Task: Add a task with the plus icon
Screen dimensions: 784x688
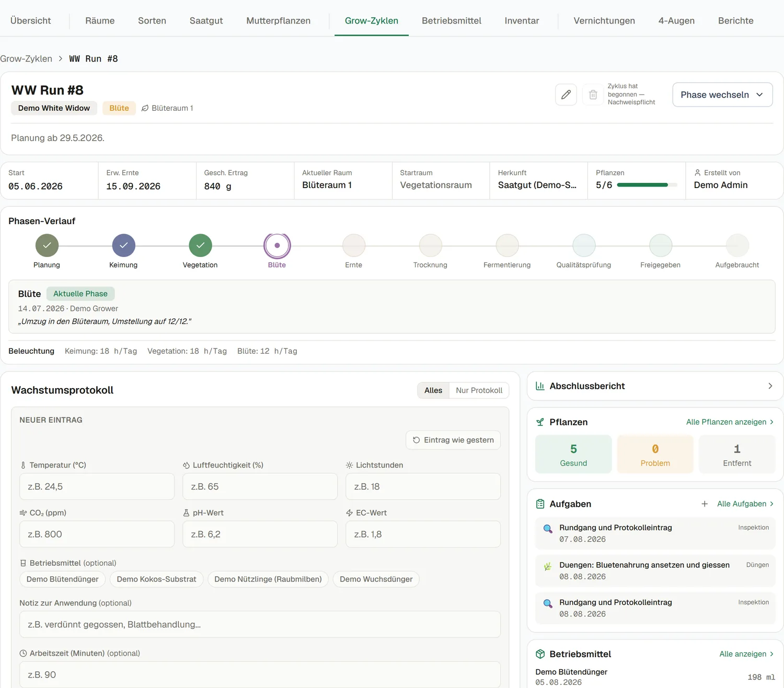Action: click(x=705, y=504)
